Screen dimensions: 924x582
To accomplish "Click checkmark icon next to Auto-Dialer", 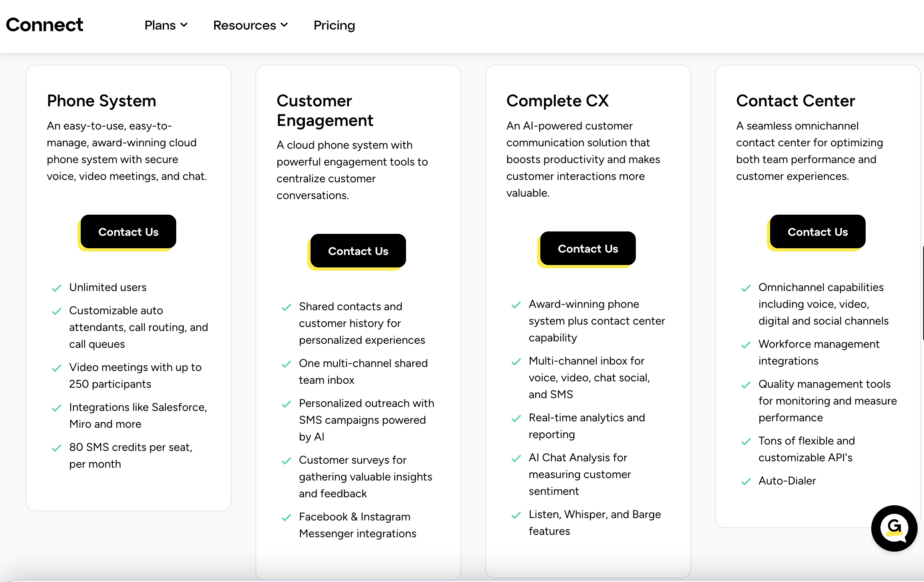I will (746, 482).
